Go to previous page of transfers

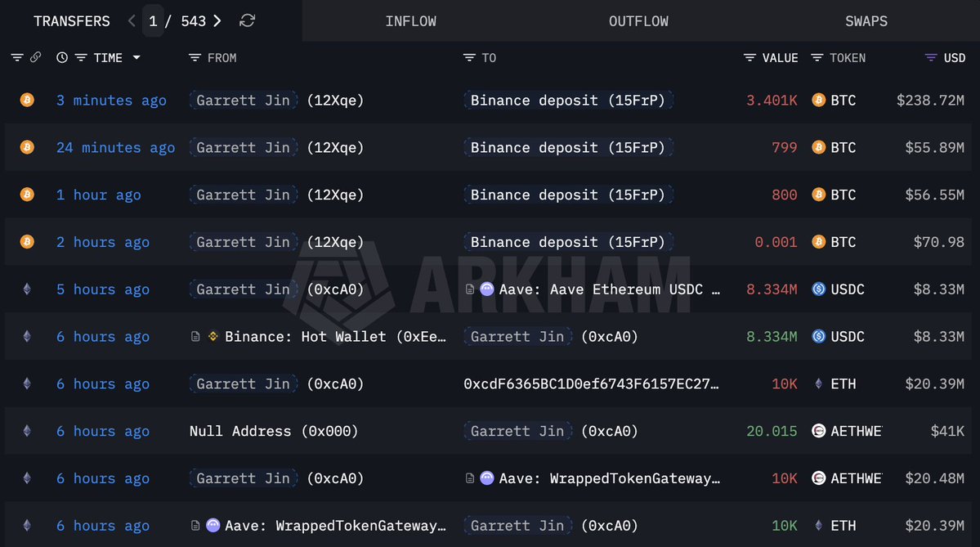(132, 21)
